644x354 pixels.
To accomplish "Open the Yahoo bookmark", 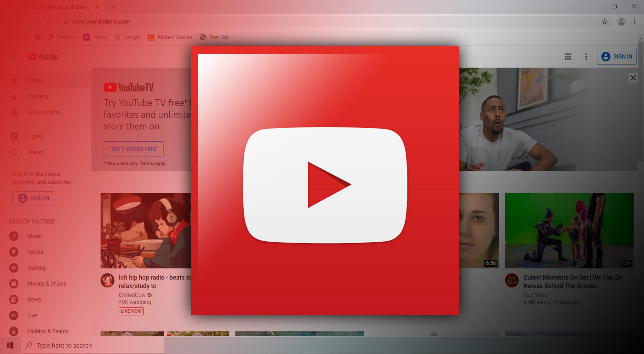I will 96,37.
